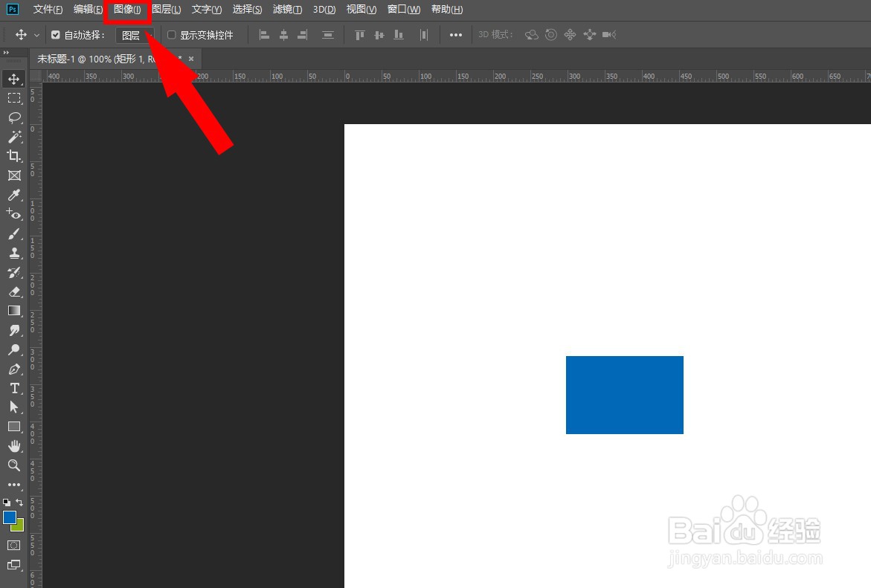The width and height of the screenshot is (871, 588).
Task: Toggle Quick Mask mode
Action: coord(14,545)
